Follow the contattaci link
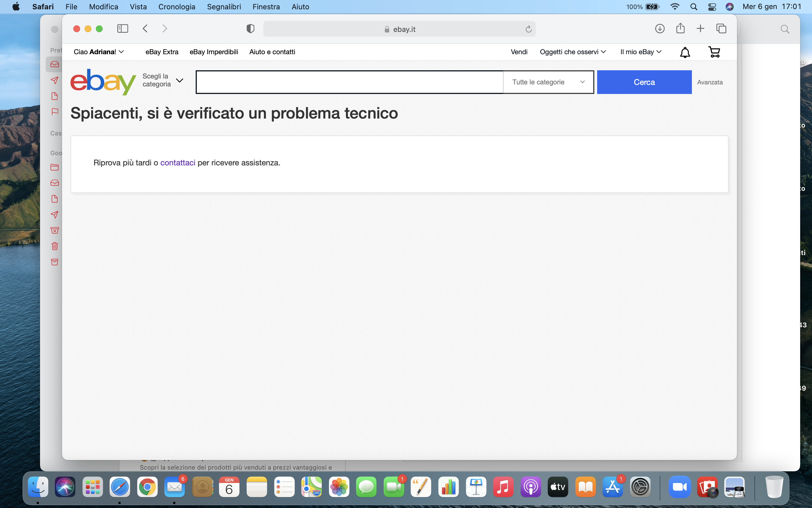 [178, 163]
